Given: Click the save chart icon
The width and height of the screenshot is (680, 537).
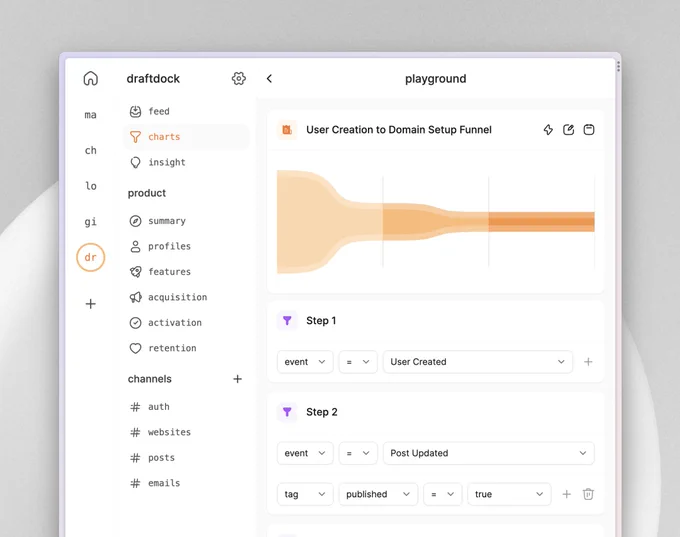Looking at the screenshot, I should (589, 130).
